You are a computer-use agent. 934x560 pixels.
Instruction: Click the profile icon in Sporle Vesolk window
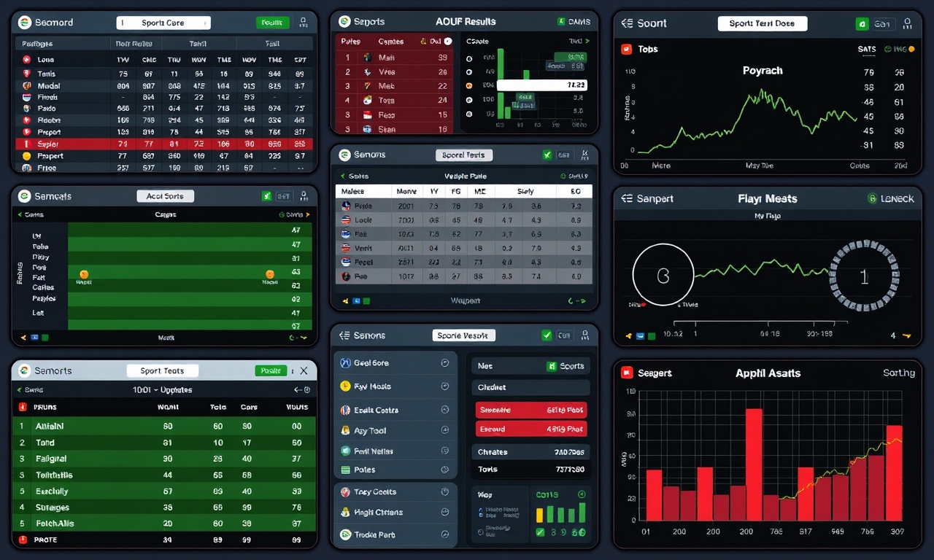coord(584,335)
